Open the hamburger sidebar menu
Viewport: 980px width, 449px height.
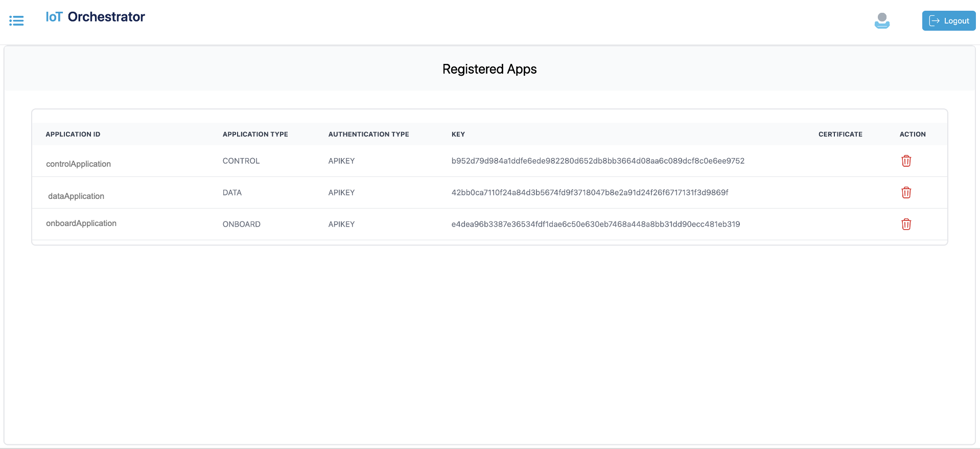click(x=16, y=20)
